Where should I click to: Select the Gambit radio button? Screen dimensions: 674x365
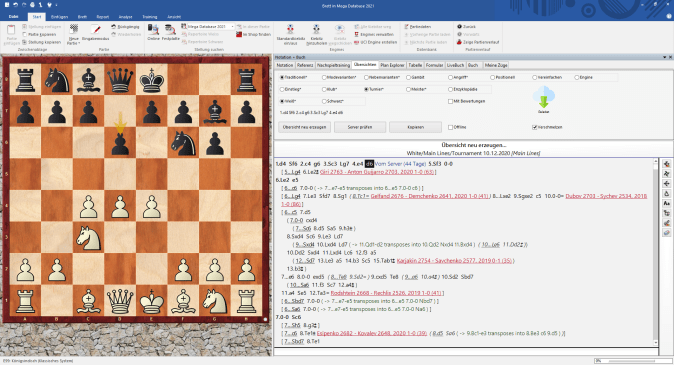(x=408, y=77)
